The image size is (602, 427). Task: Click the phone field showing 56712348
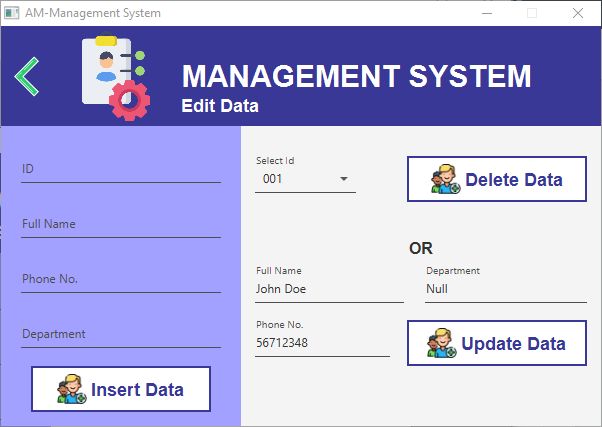pos(322,343)
